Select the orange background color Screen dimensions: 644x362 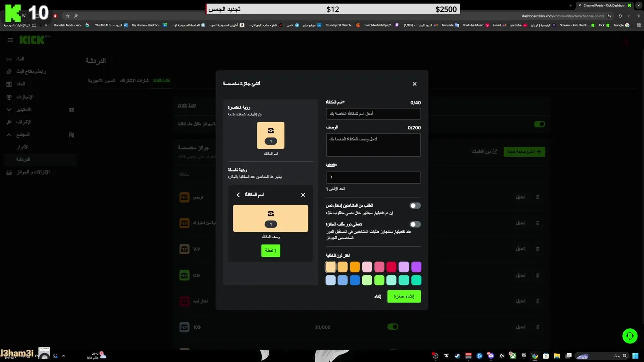pos(355,267)
